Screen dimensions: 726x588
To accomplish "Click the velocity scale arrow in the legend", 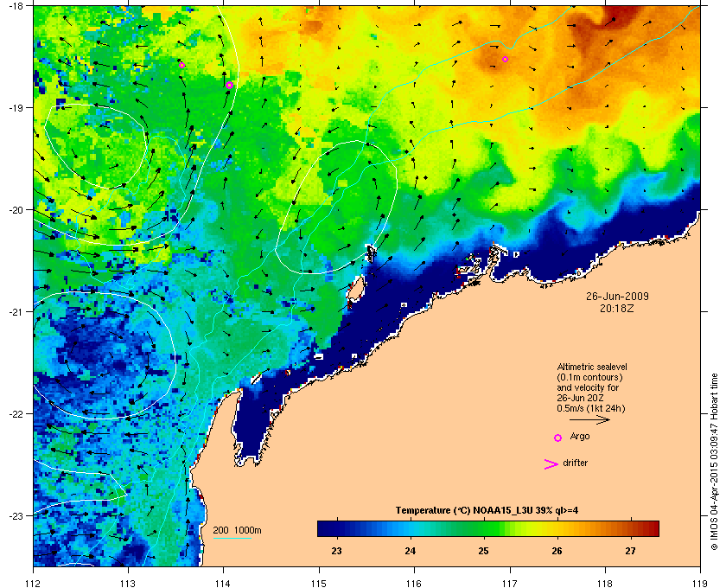I will (589, 420).
